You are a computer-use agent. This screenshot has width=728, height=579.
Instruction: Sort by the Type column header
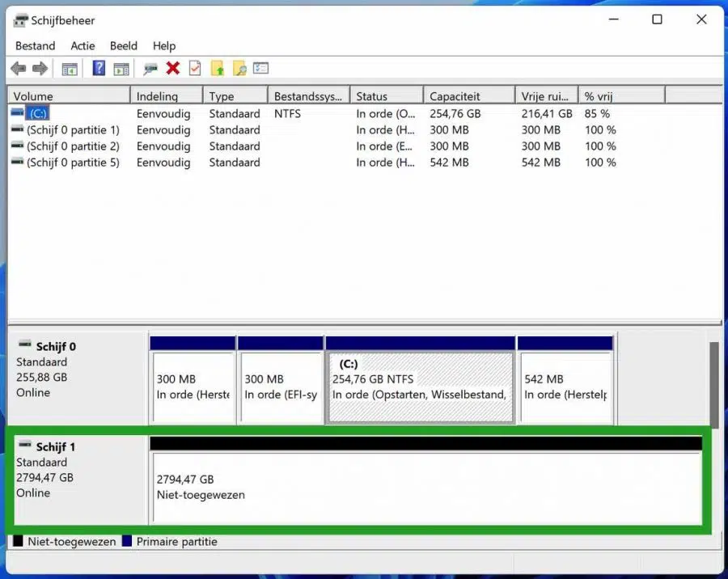[235, 96]
